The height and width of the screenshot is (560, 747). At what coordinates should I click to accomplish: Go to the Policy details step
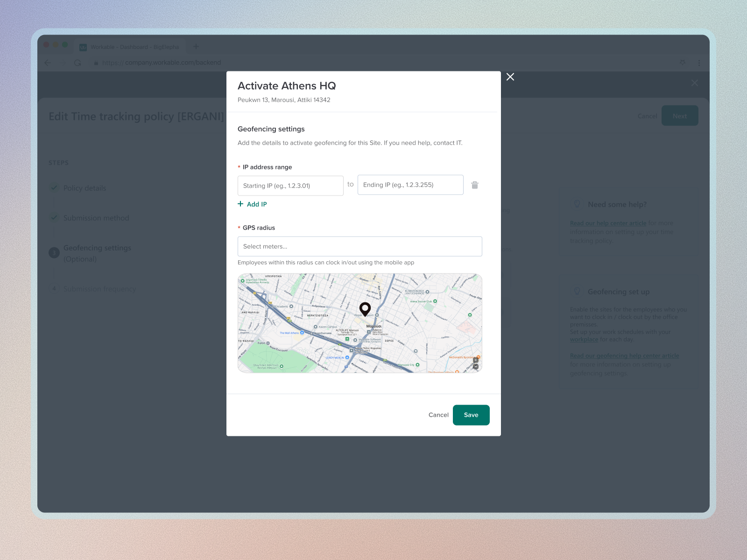point(85,188)
